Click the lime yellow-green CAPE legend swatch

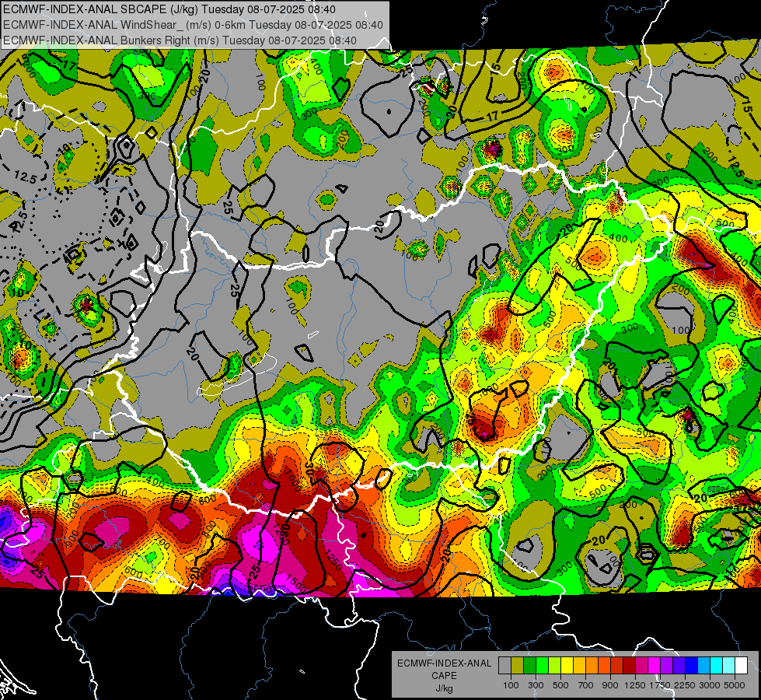(x=554, y=666)
